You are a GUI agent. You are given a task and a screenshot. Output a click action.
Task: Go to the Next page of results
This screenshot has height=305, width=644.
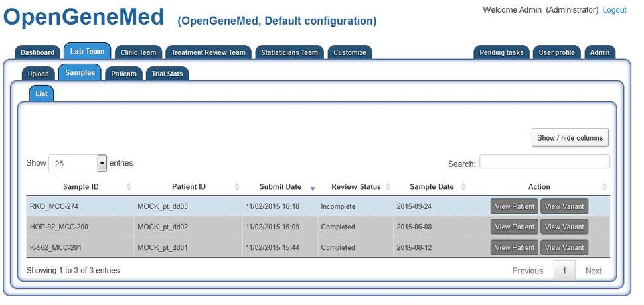(593, 271)
